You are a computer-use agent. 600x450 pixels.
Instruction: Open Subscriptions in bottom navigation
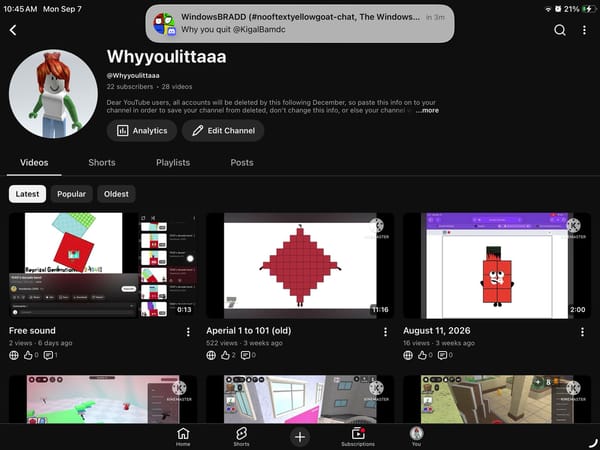pyautogui.click(x=358, y=437)
